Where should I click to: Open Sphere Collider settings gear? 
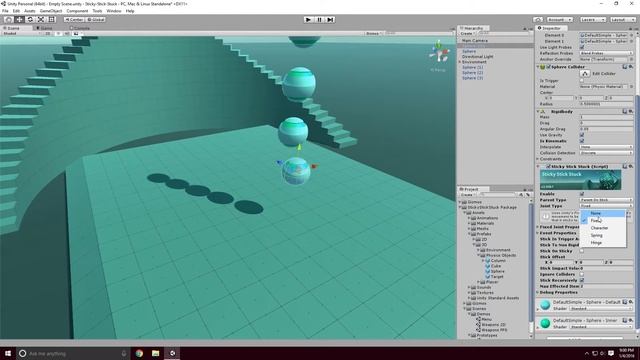(631, 67)
